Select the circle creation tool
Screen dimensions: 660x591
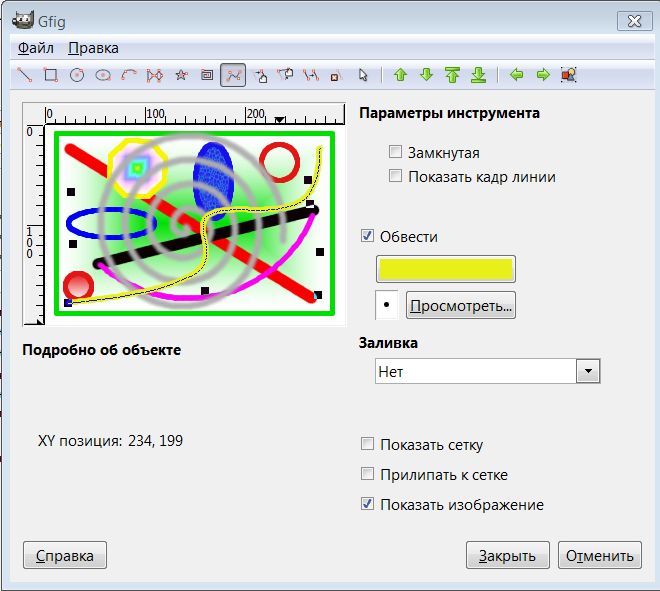[77, 75]
